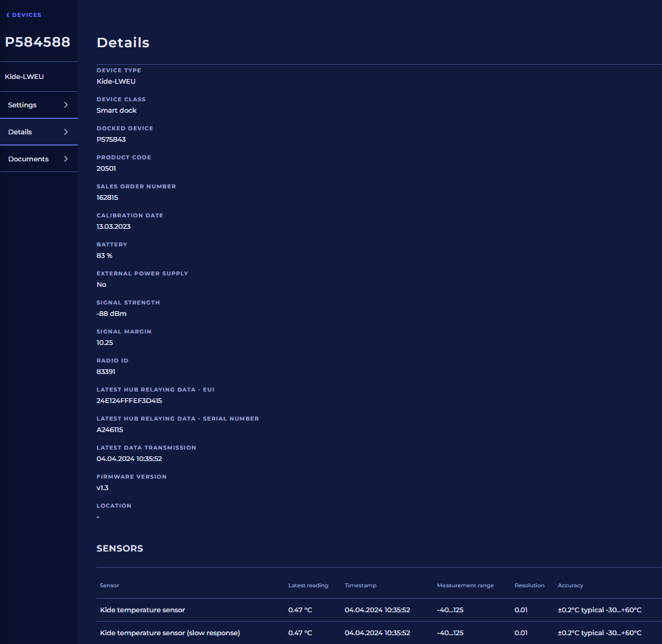The image size is (662, 644).
Task: Click the Accuracy column header
Action: pos(571,585)
